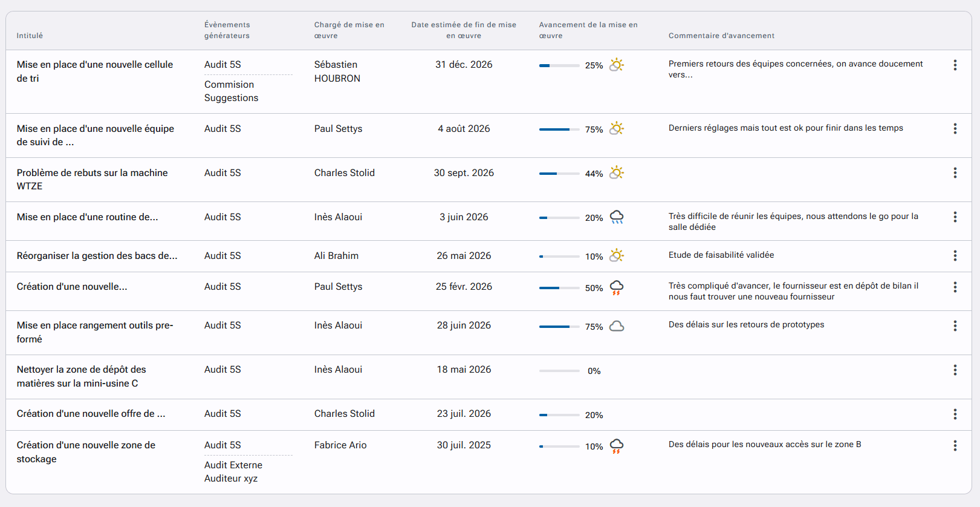
Task: Open the kebab menu for the 4 août 2026 row
Action: 955,128
